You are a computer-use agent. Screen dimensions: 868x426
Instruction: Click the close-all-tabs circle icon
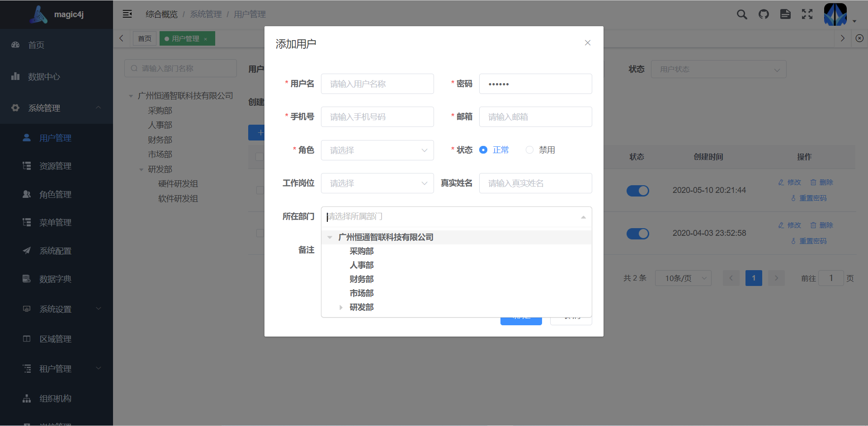click(859, 38)
